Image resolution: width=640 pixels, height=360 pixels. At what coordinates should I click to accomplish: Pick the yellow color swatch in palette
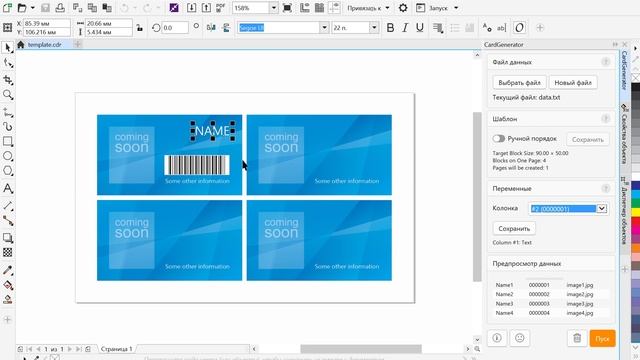(x=636, y=211)
